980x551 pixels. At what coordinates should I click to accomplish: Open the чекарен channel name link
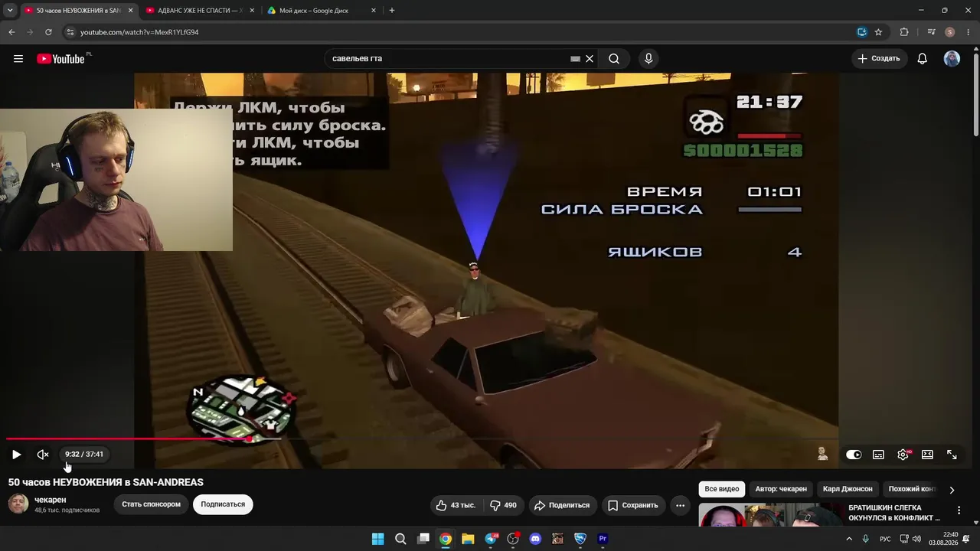[51, 500]
